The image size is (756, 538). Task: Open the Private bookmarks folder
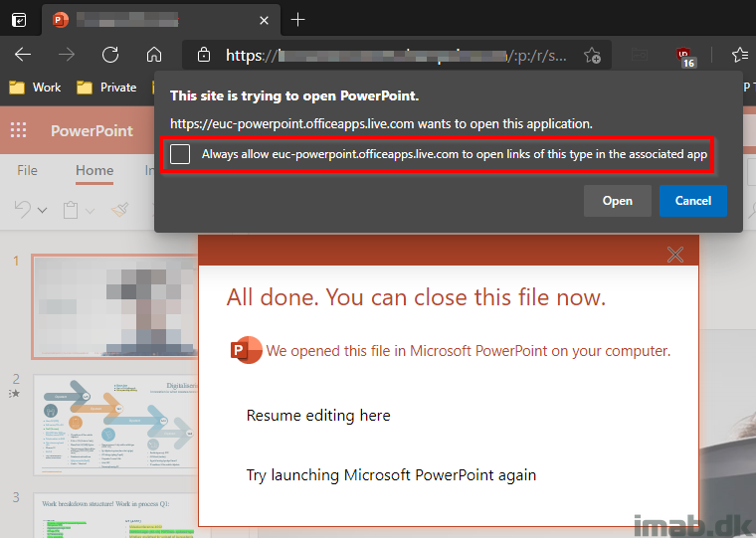(106, 88)
